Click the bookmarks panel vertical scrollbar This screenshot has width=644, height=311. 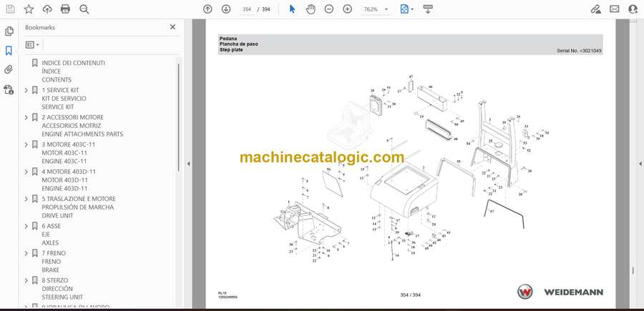point(178,117)
